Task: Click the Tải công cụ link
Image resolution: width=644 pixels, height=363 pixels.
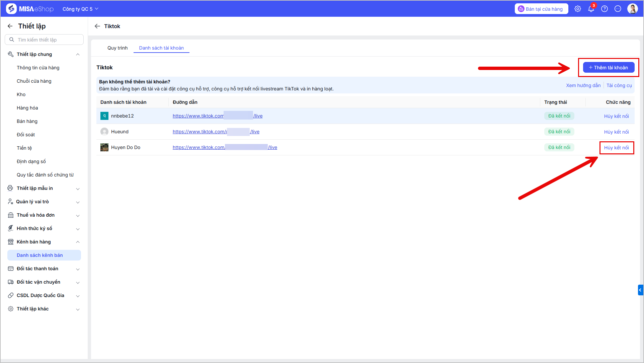Action: [619, 85]
